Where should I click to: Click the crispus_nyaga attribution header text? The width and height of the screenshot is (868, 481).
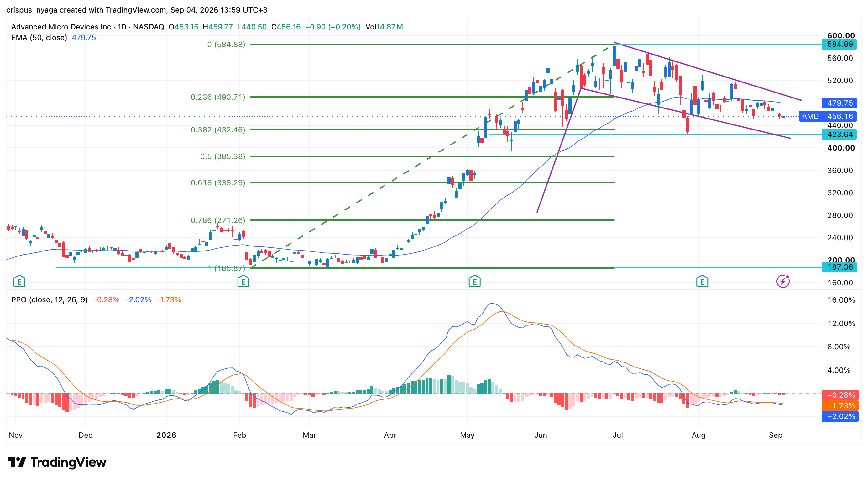click(x=137, y=10)
